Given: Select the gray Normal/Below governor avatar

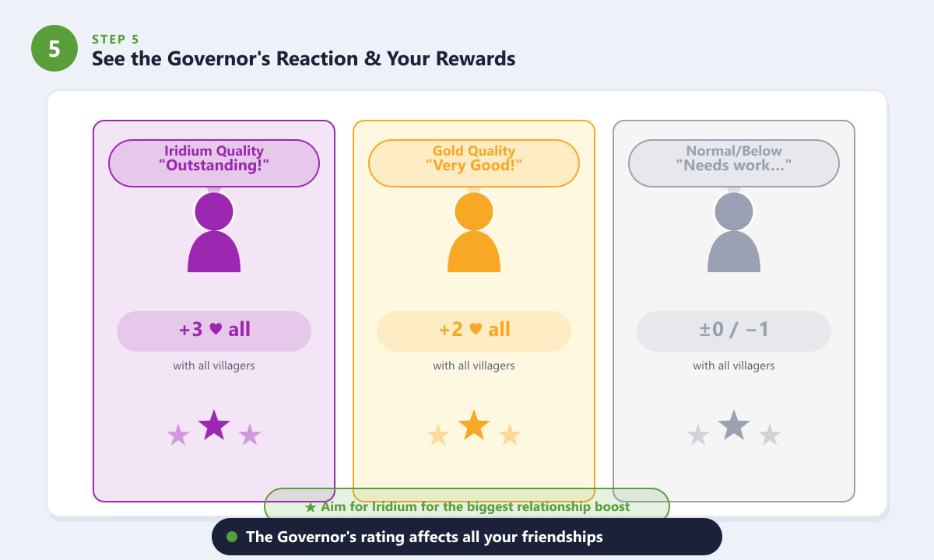Looking at the screenshot, I should pyautogui.click(x=734, y=232).
